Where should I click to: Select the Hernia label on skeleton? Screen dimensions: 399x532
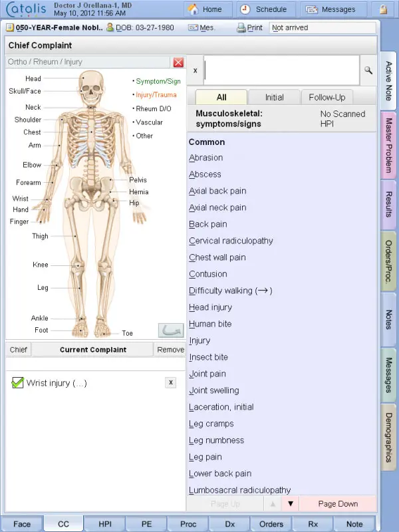(x=139, y=192)
